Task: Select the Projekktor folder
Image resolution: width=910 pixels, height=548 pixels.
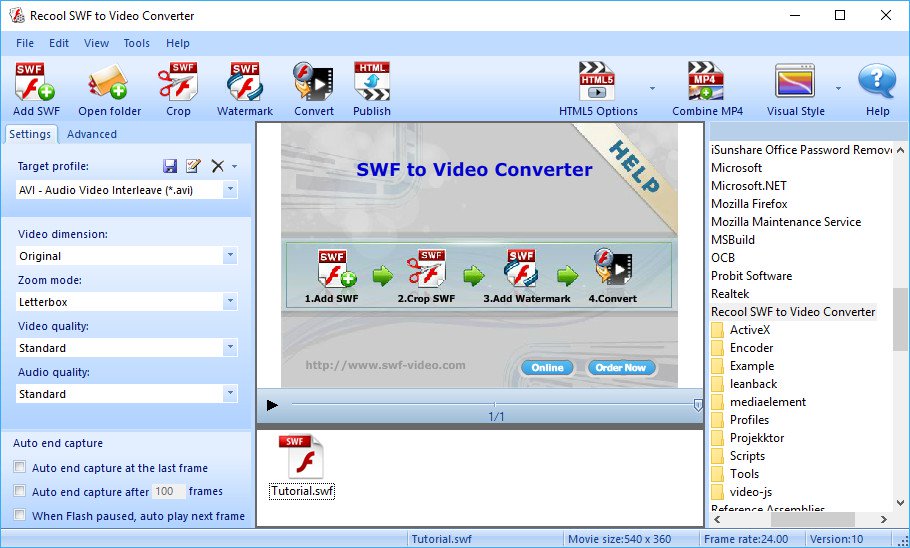Action: tap(757, 438)
